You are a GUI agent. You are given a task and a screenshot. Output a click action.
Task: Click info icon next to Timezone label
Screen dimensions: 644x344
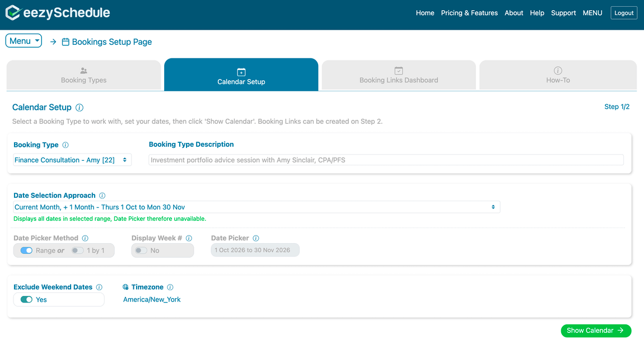170,287
